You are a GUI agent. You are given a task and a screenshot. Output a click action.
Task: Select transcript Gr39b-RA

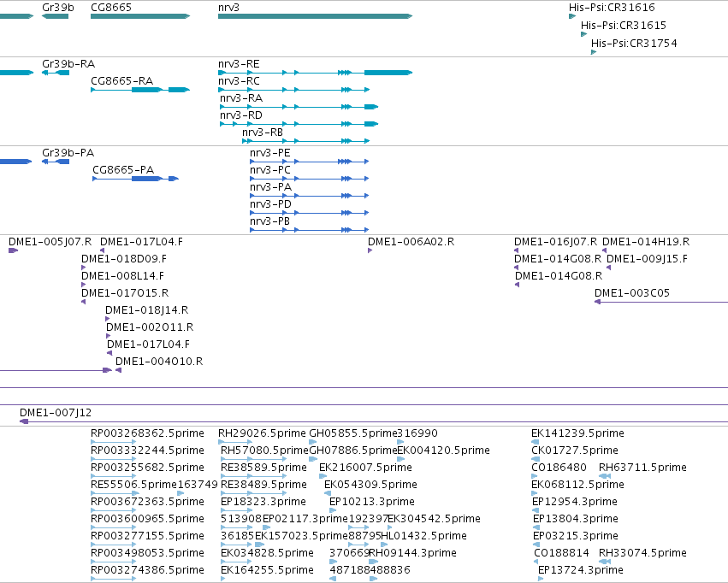[68, 63]
